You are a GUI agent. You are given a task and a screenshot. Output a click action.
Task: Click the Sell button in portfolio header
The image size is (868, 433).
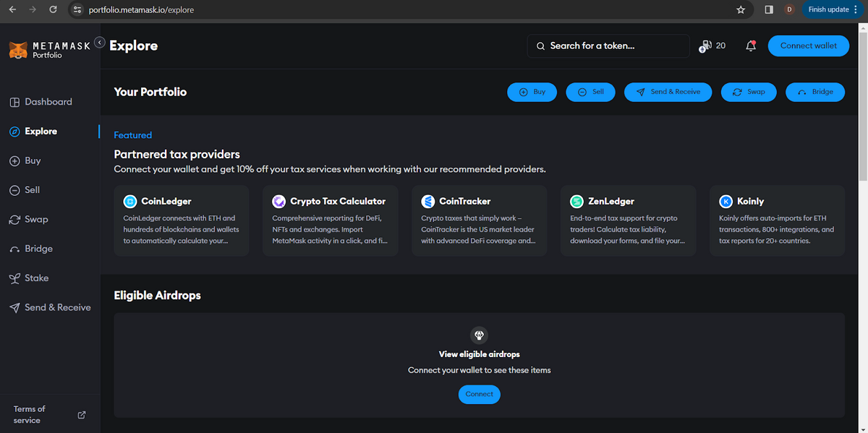pyautogui.click(x=590, y=92)
